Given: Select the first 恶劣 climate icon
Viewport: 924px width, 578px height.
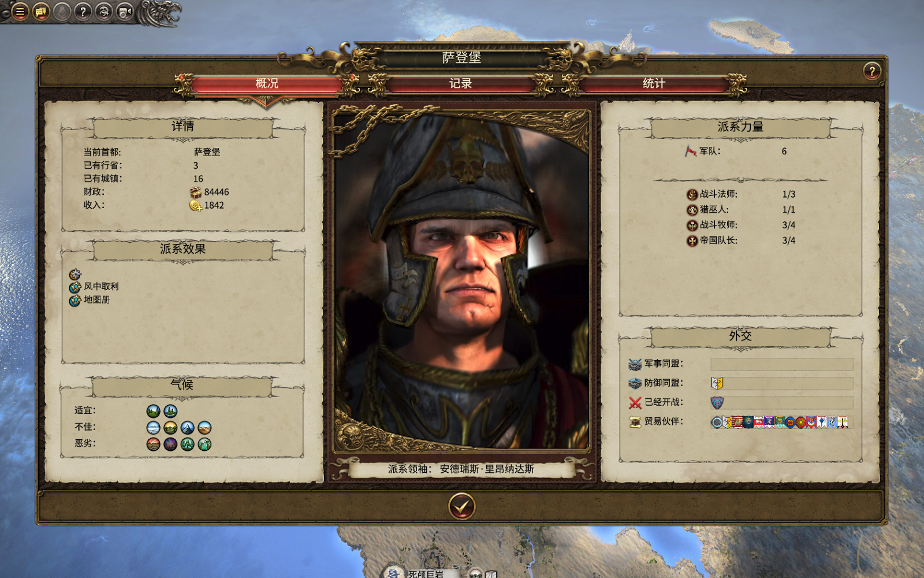Looking at the screenshot, I should coord(154,444).
